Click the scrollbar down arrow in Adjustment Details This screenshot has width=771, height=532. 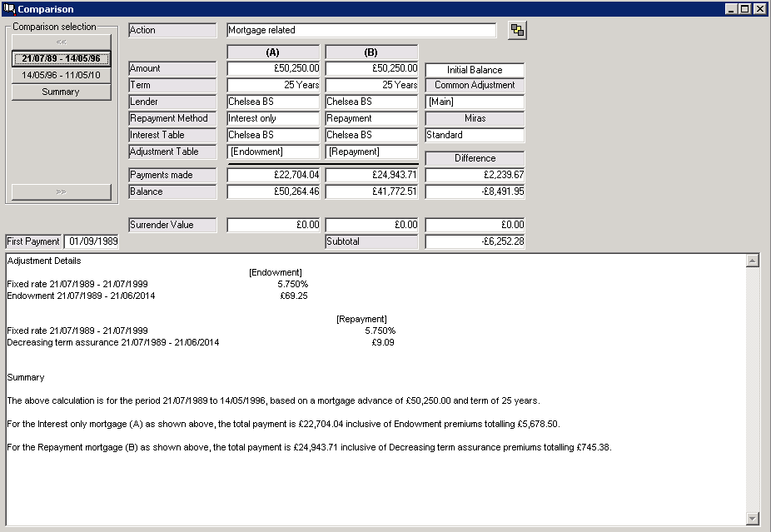(753, 518)
